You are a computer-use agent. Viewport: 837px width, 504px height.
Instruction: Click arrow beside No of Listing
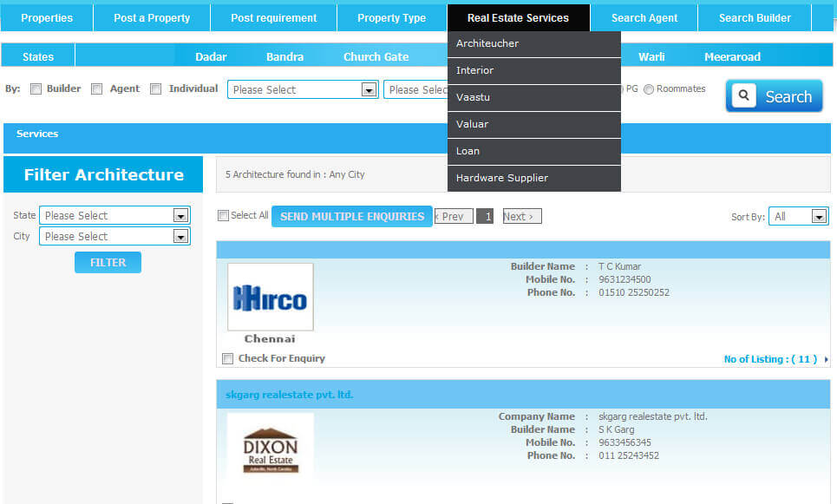pos(826,360)
